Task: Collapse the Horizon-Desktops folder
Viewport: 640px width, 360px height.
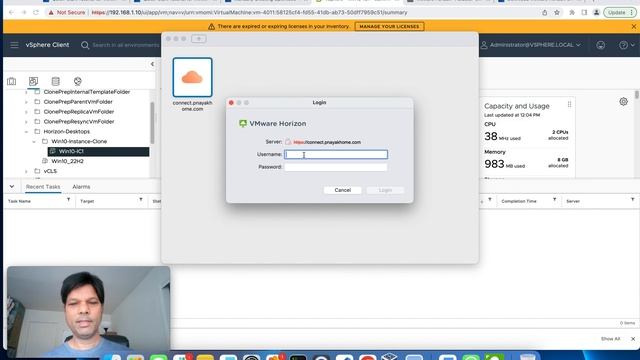Action: (x=27, y=132)
